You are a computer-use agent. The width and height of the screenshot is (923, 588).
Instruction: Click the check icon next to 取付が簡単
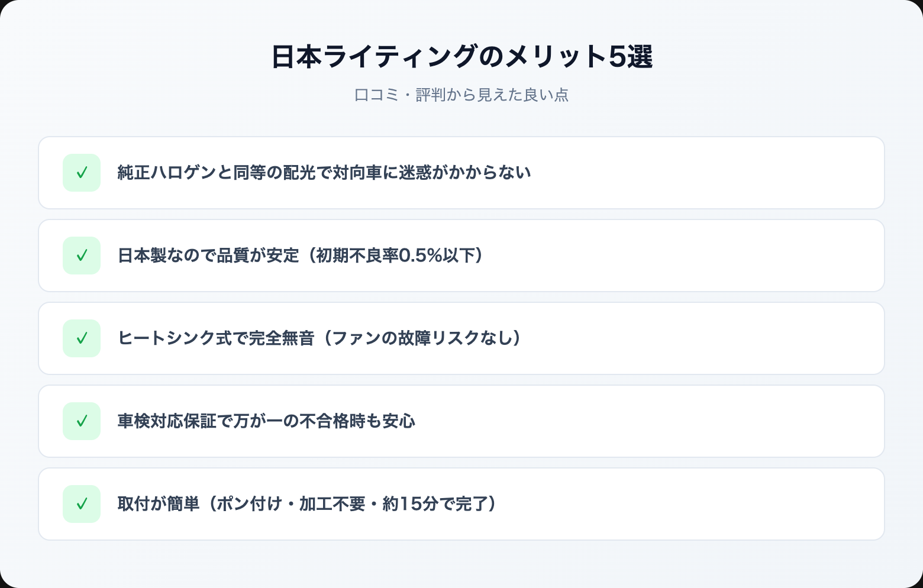coord(82,504)
